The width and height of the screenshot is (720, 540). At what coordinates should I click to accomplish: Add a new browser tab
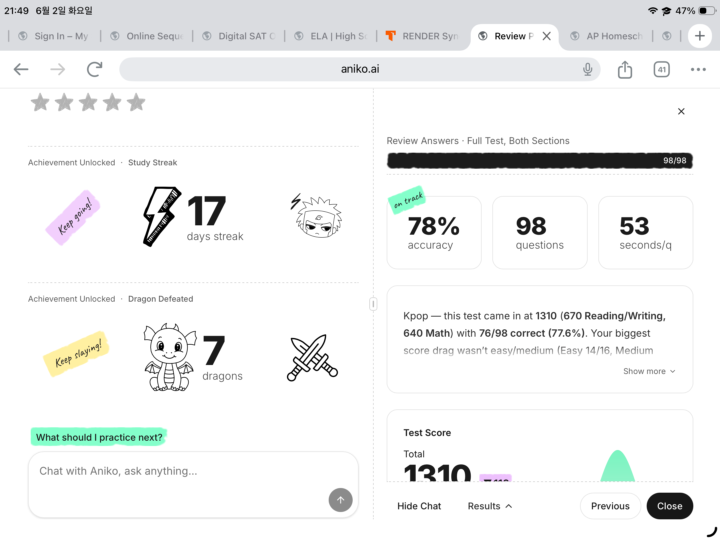tap(699, 36)
